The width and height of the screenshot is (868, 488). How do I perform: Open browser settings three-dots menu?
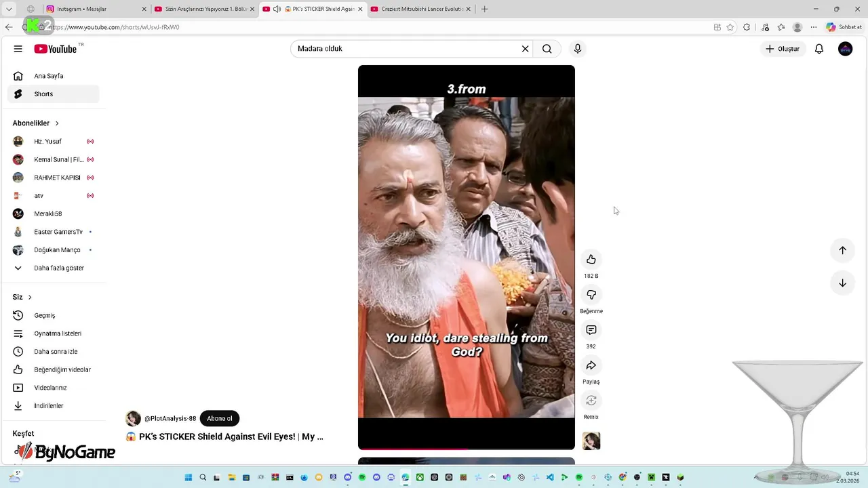click(814, 27)
